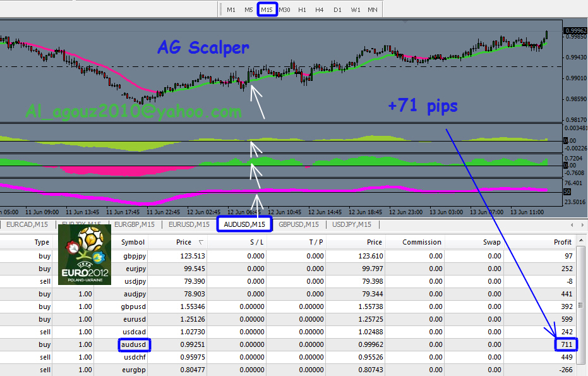Image resolution: width=588 pixels, height=376 pixels.
Task: Sort trades by T / P column
Action: (316, 242)
